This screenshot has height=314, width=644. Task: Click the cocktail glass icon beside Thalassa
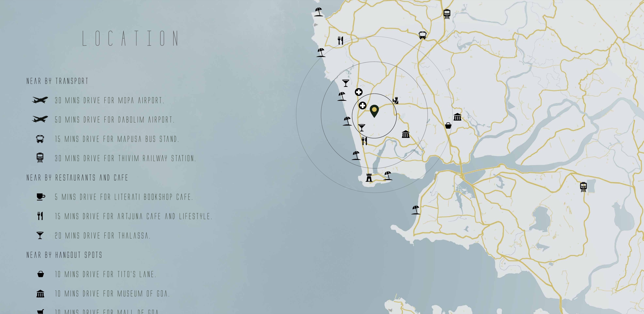(x=40, y=236)
